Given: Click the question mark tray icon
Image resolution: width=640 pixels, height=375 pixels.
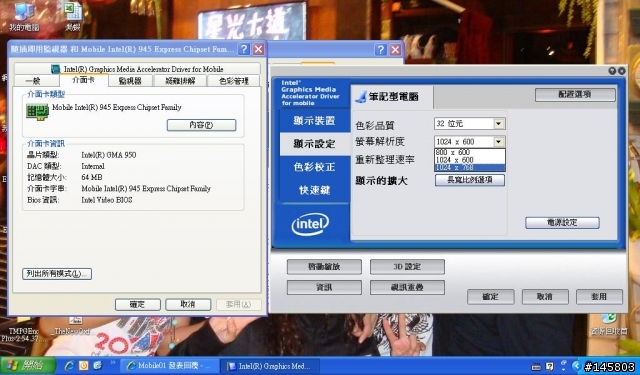Looking at the screenshot, I should tap(550, 366).
